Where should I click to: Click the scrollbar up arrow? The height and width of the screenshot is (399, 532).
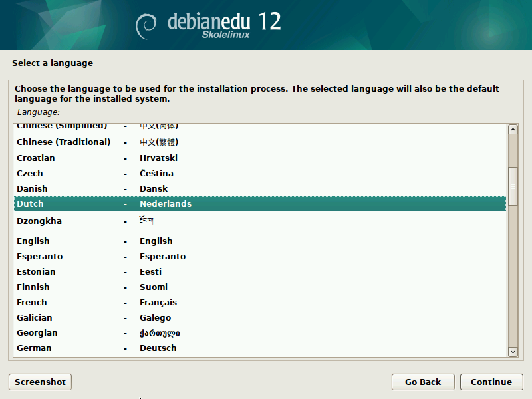coord(513,129)
